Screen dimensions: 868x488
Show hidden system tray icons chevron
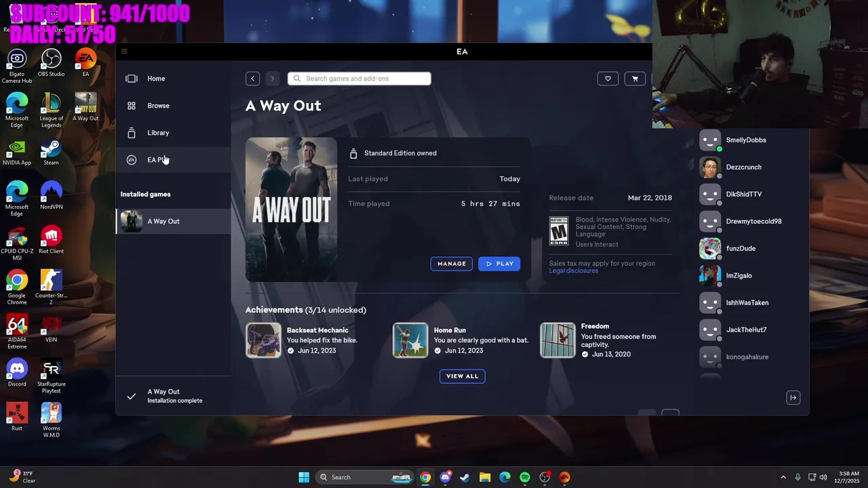[x=783, y=477]
